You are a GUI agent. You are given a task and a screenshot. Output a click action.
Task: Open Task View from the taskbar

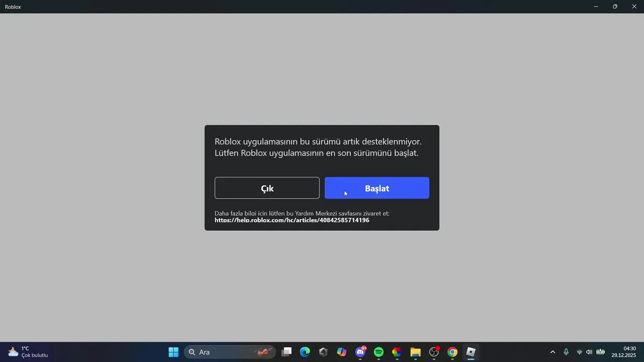[x=286, y=352]
